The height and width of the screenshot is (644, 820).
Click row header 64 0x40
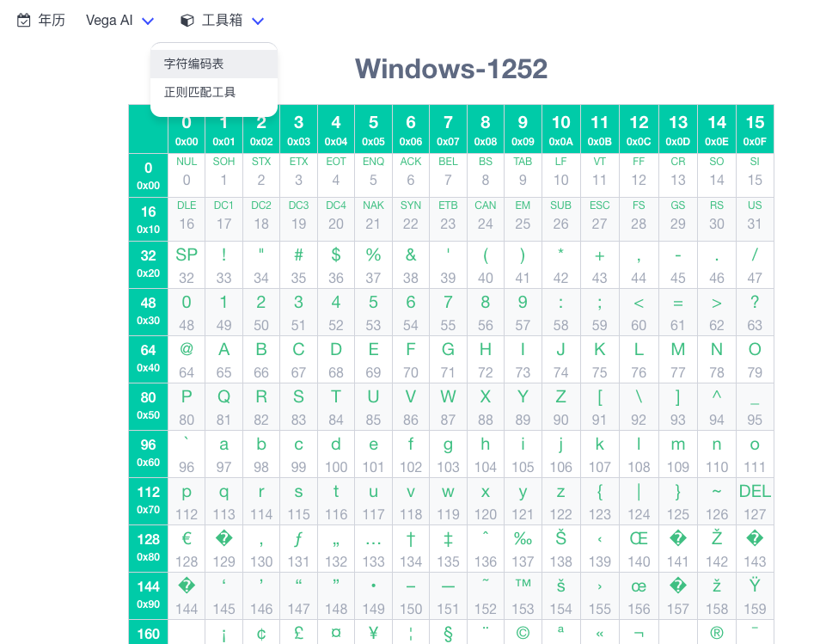point(149,359)
